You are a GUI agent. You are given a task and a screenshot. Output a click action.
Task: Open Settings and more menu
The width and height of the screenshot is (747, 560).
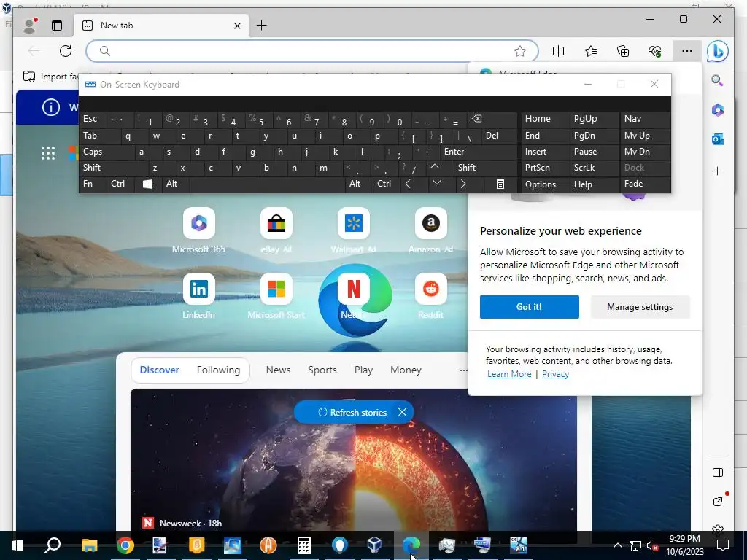tap(687, 51)
